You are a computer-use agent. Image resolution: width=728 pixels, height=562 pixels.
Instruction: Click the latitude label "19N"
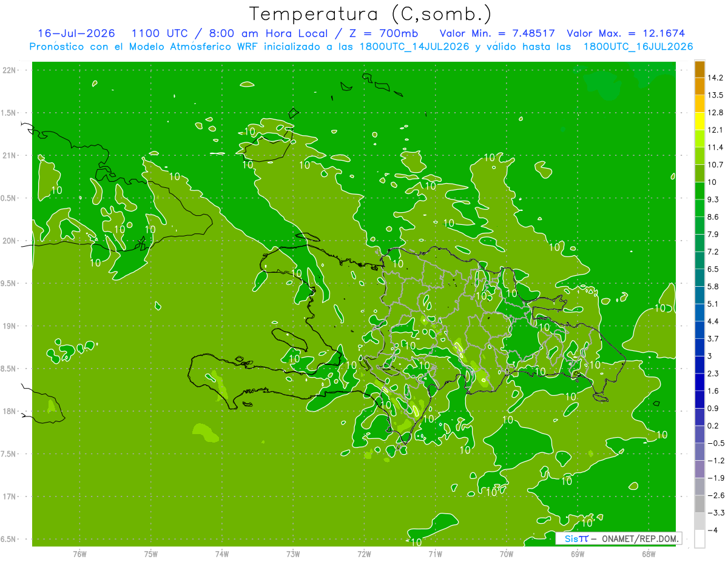(x=10, y=326)
